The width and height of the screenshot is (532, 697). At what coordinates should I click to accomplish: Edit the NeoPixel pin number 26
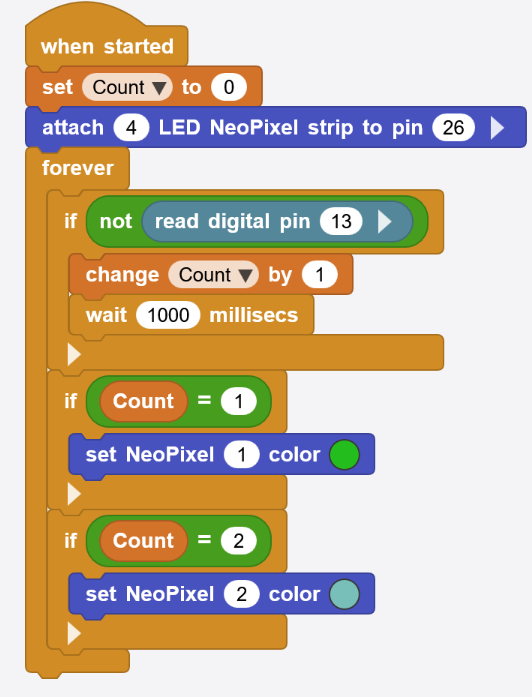(x=453, y=128)
